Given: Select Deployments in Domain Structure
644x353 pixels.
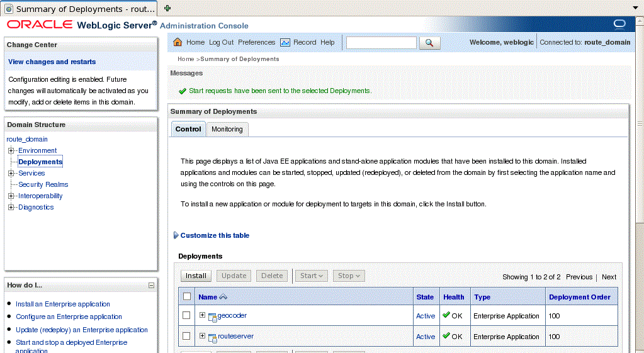Looking at the screenshot, I should tap(40, 162).
